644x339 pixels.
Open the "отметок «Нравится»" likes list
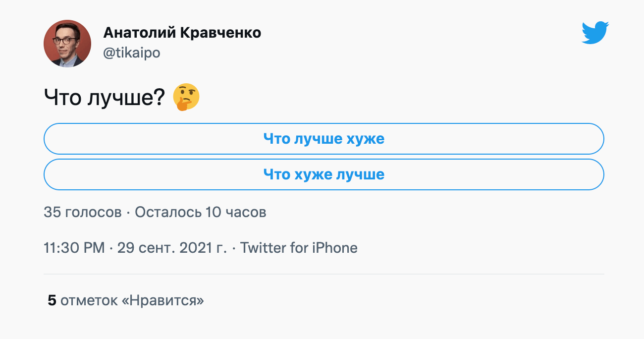point(132,300)
